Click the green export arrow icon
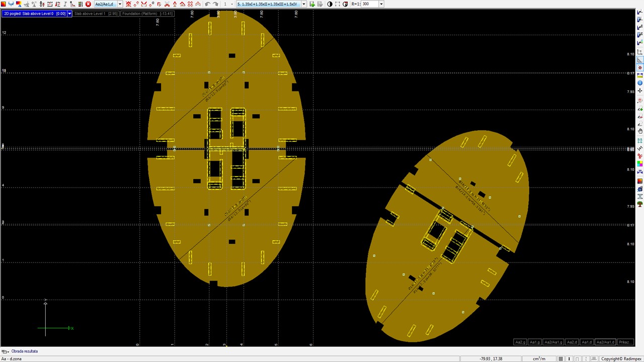This screenshot has width=644, height=362. pos(312,4)
